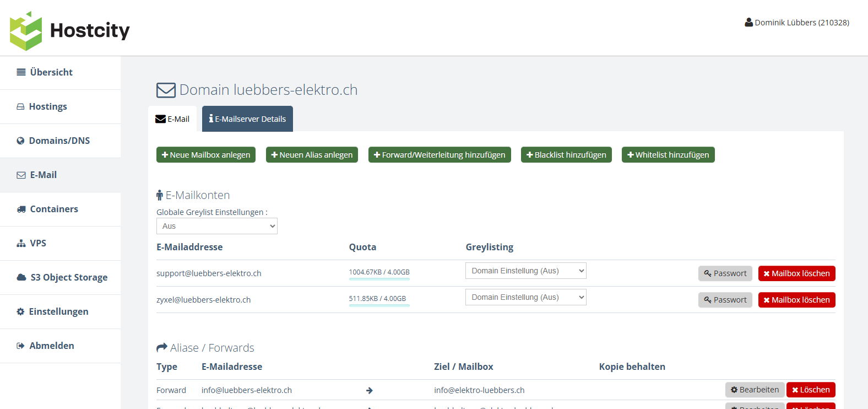Click the user name Dominik Lübbers (210328)
This screenshot has width=868, height=409.
(x=802, y=23)
